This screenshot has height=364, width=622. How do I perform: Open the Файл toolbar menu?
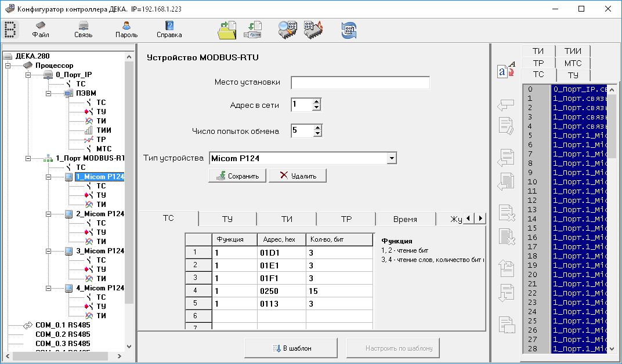[41, 30]
